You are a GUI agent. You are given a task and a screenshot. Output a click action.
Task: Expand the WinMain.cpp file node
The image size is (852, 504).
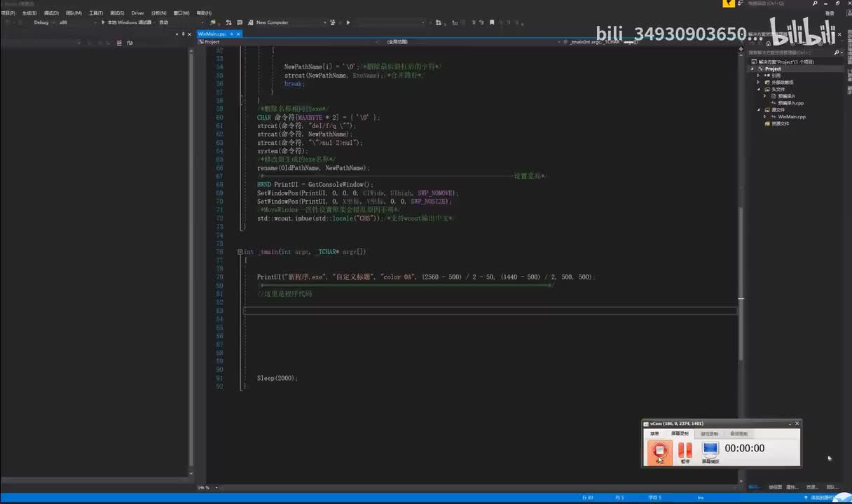tap(765, 117)
